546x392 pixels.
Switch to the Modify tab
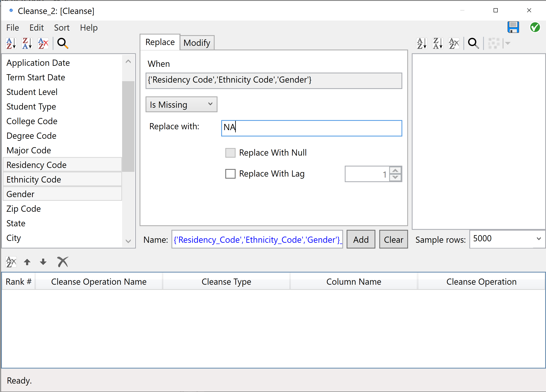pyautogui.click(x=197, y=43)
